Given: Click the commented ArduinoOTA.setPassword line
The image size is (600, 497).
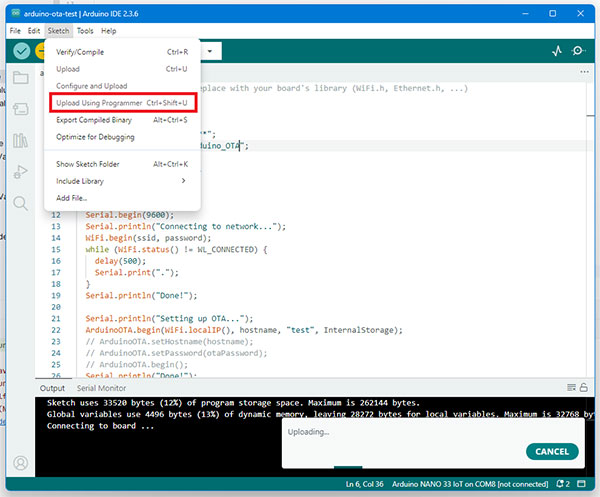Looking at the screenshot, I should (x=176, y=353).
